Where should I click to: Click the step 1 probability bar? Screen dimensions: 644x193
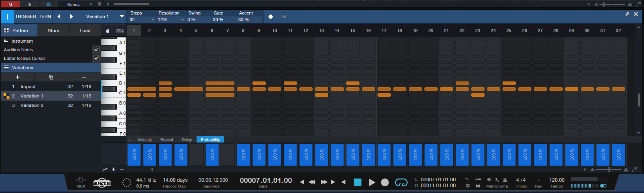(x=134, y=154)
